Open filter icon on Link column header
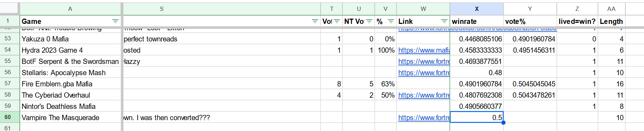644x131 pixels. click(444, 21)
